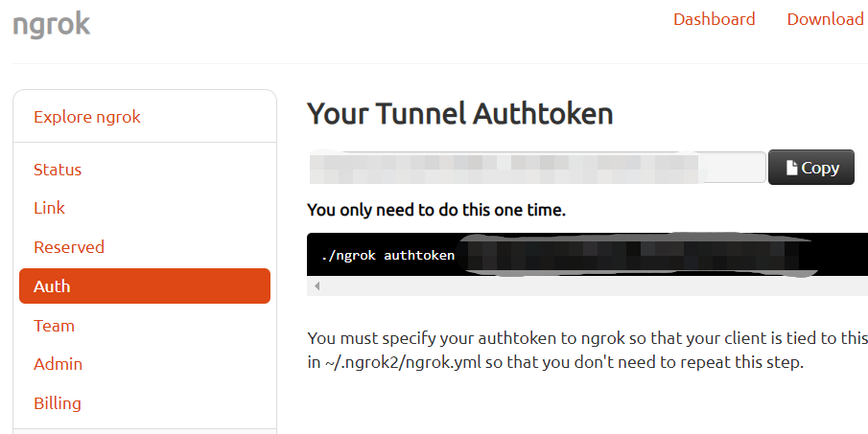Click the code block's scroll-left arrow
The height and width of the screenshot is (434, 868).
point(317,286)
